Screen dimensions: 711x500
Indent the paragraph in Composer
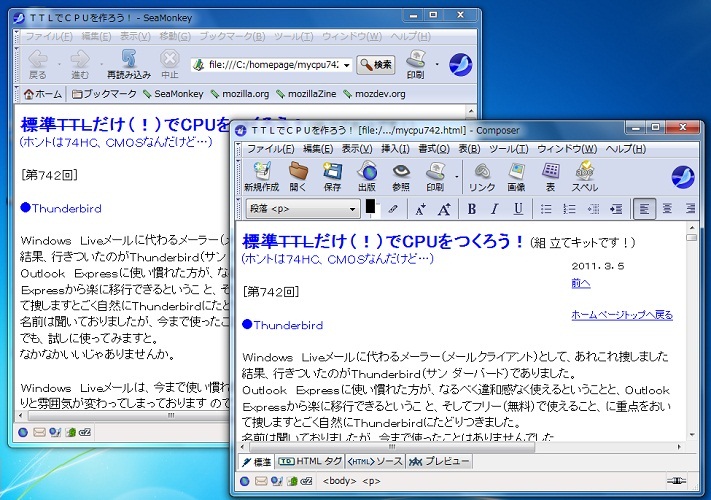click(616, 209)
